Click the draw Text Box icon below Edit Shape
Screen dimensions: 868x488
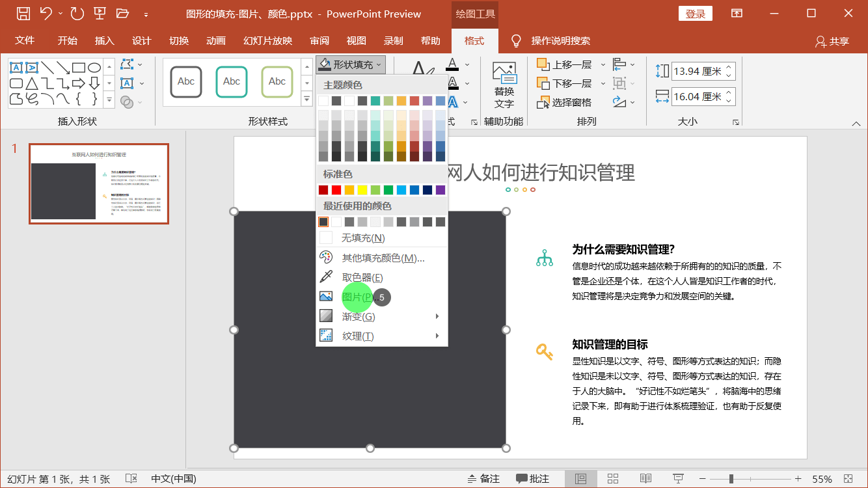pos(128,83)
